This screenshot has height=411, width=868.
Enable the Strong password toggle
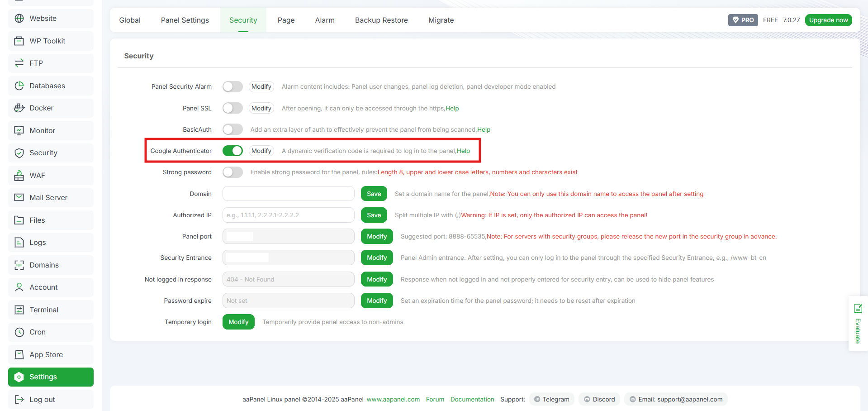click(x=232, y=172)
